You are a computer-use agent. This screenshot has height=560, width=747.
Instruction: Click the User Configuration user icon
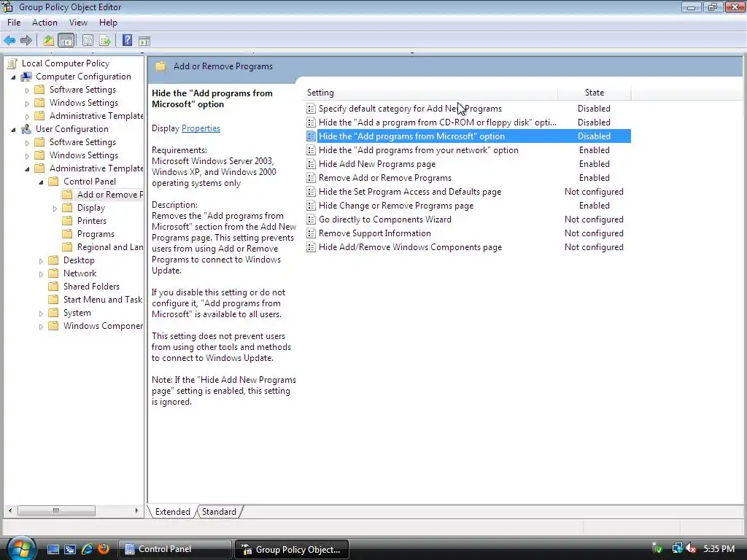(x=26, y=128)
